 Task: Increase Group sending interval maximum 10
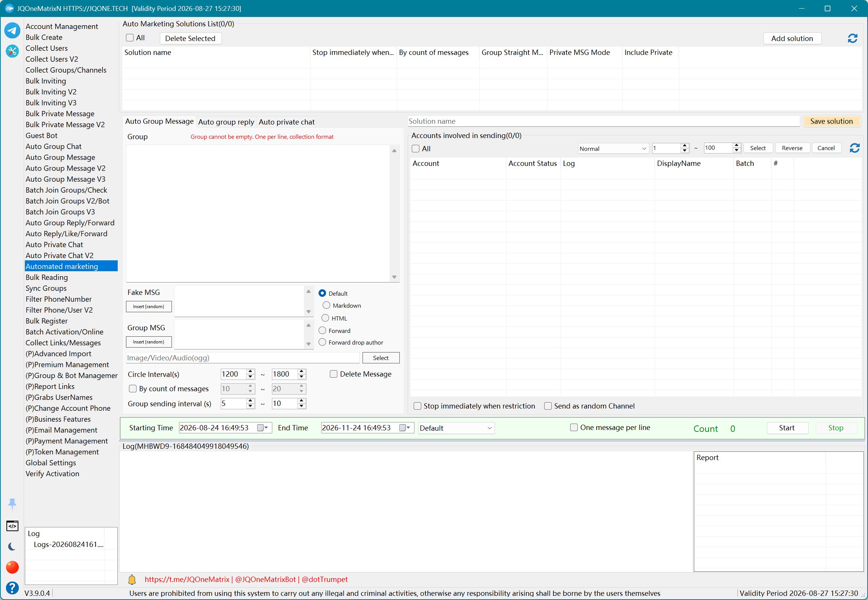302,401
